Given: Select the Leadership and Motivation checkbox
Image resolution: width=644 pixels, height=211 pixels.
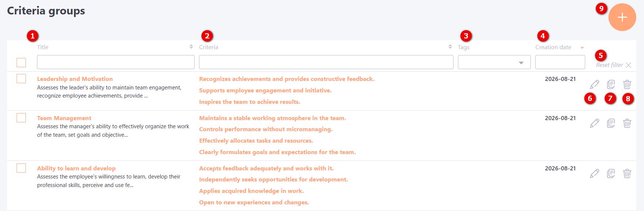Looking at the screenshot, I should point(21,78).
